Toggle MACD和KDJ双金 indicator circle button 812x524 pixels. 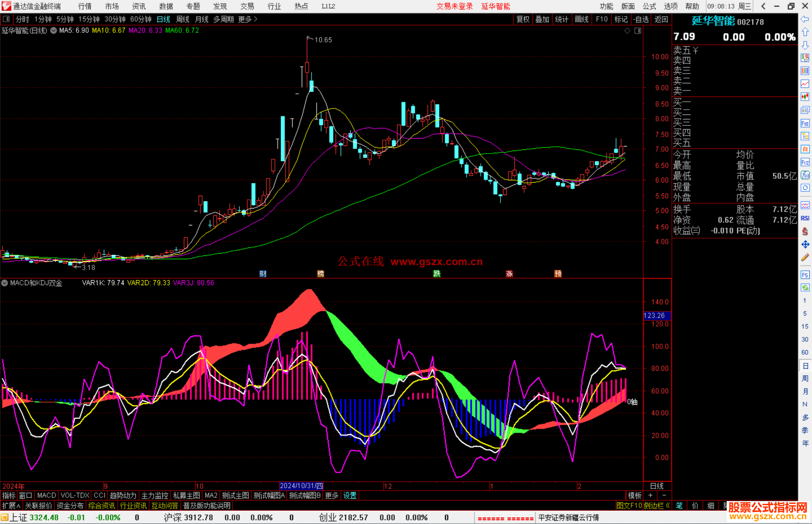click(5, 283)
